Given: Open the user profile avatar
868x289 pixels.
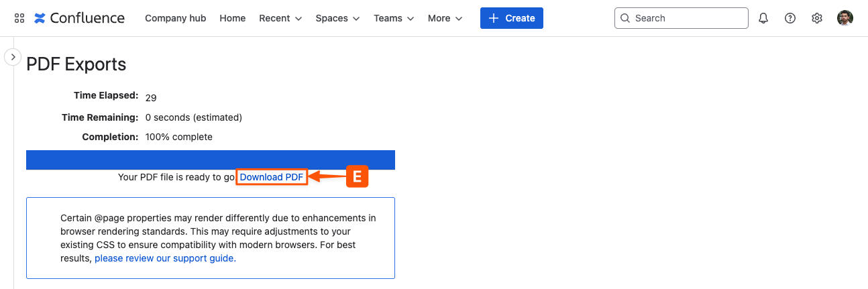Looking at the screenshot, I should (x=845, y=18).
